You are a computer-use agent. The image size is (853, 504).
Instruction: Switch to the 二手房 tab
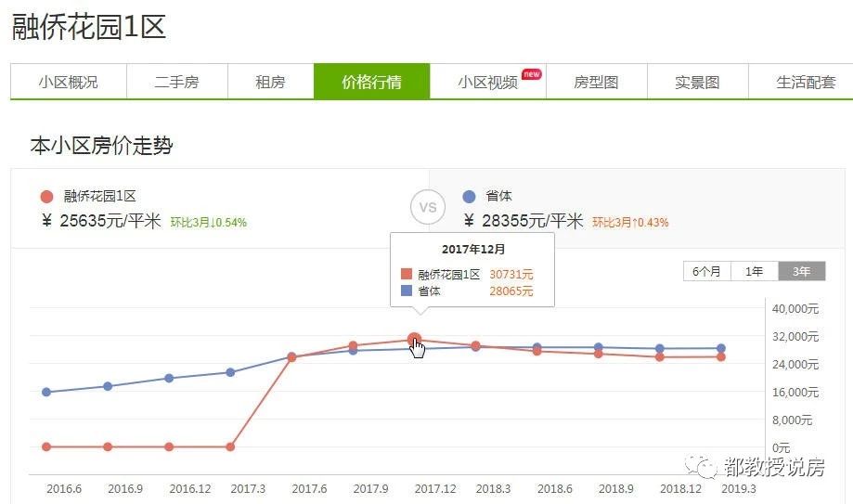pos(176,82)
